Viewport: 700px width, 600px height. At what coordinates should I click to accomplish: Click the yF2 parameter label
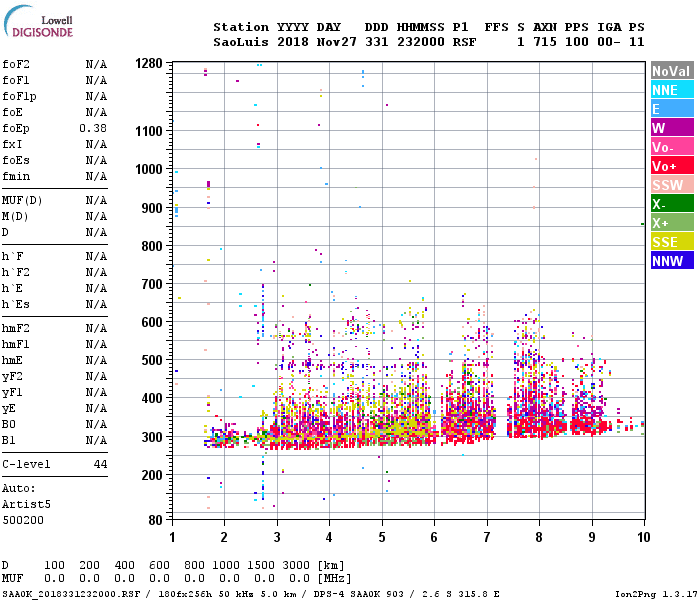pyautogui.click(x=12, y=377)
